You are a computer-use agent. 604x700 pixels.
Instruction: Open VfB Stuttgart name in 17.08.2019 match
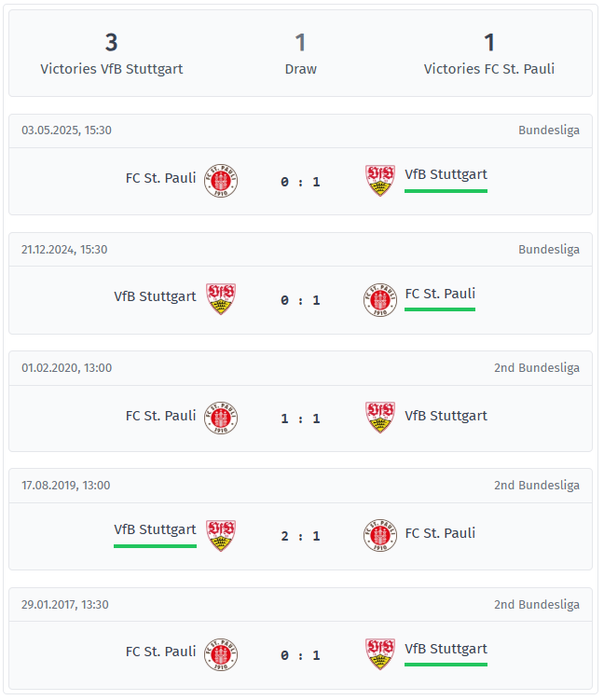pos(155,529)
